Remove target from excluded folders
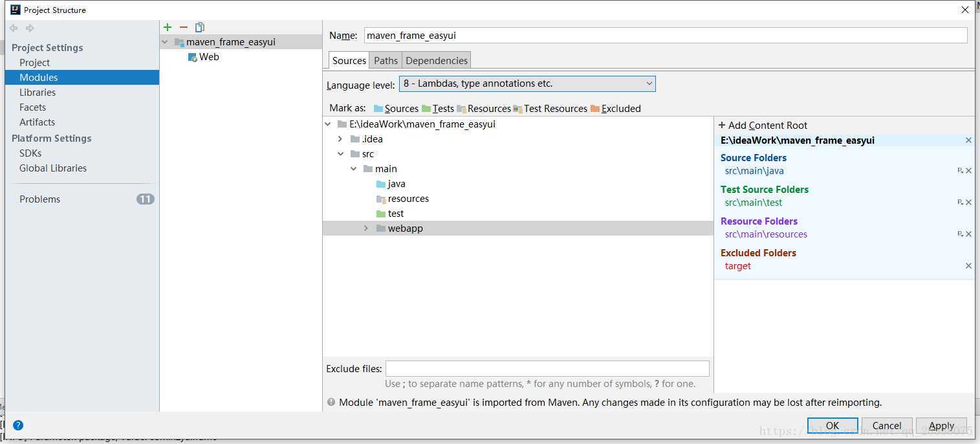The height and width of the screenshot is (444, 980). 968,266
